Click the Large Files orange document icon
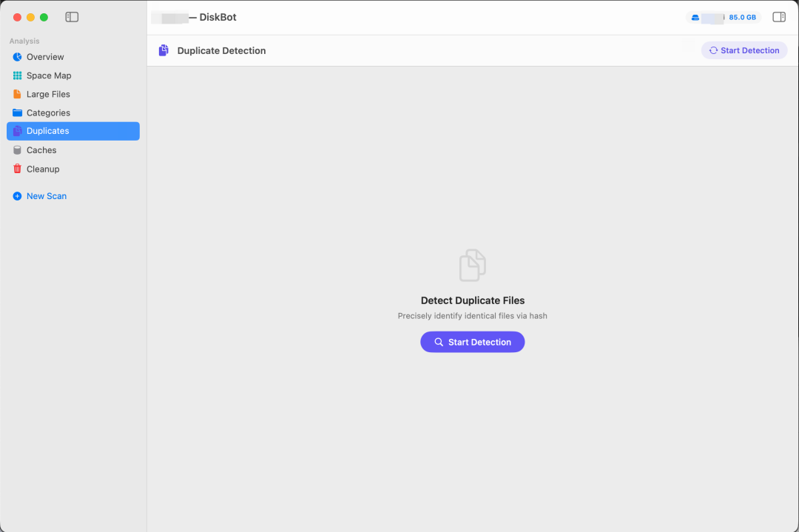The image size is (799, 532). tap(17, 94)
